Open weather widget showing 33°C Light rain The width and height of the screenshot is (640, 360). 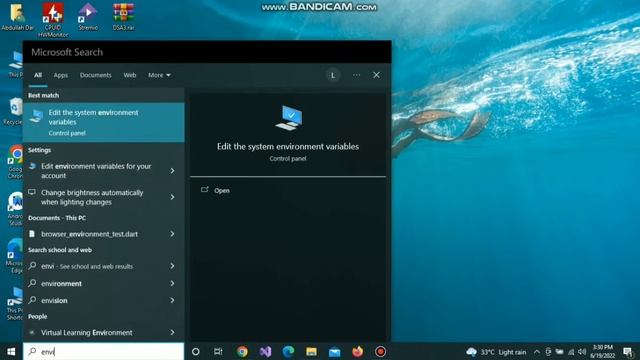point(496,352)
